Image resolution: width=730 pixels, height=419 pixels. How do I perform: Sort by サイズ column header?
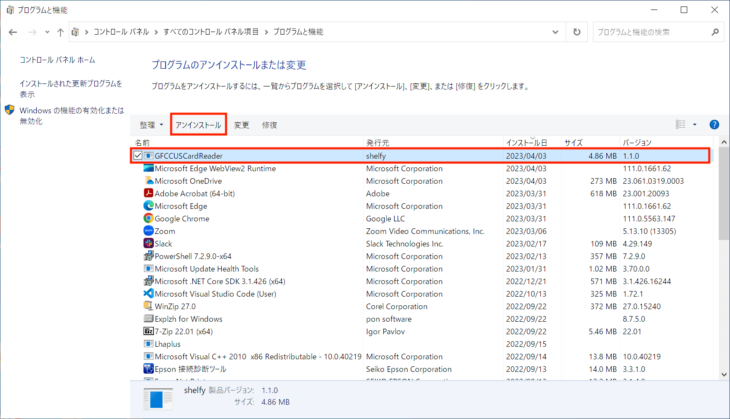click(x=573, y=142)
